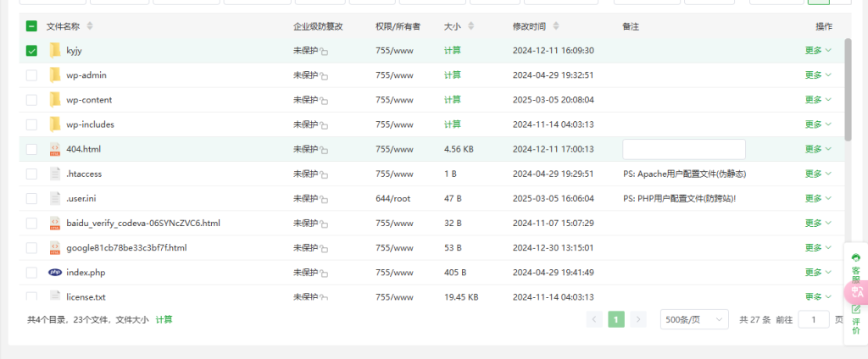The height and width of the screenshot is (359, 868).
Task: Click the vertical scrollbar of the file list
Action: pyautogui.click(x=847, y=89)
